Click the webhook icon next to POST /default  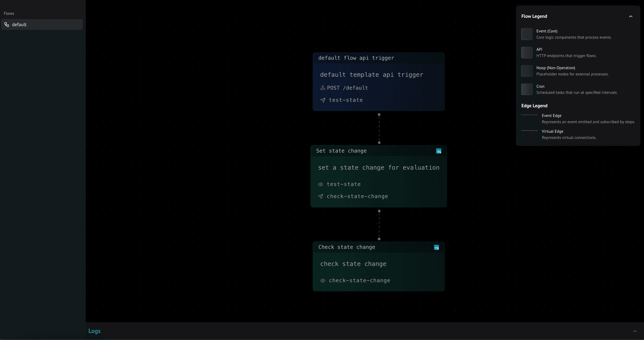[x=323, y=88]
